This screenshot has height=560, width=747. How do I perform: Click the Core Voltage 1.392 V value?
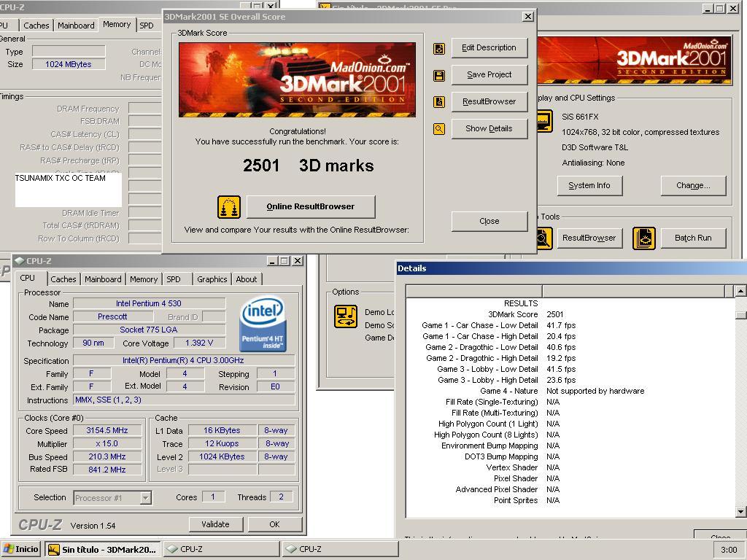point(199,343)
